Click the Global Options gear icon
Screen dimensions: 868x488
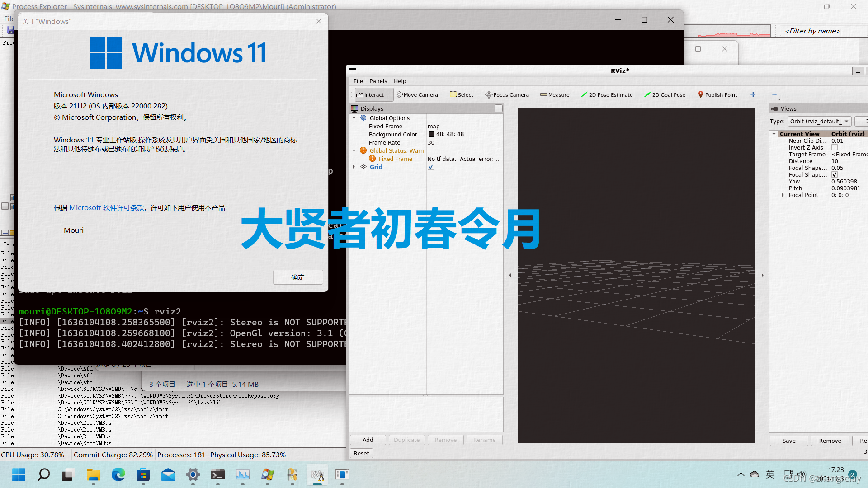(363, 118)
